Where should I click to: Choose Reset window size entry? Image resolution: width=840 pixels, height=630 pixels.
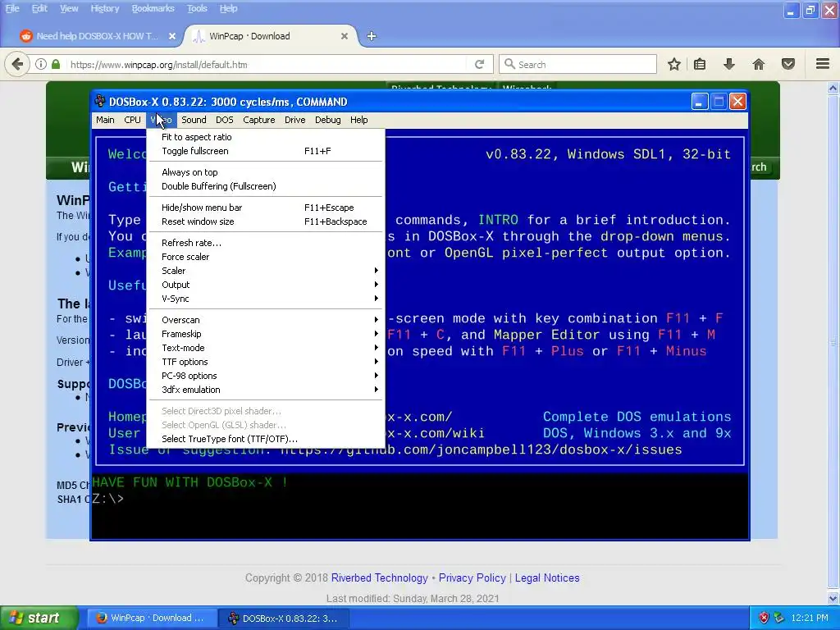pos(266,221)
